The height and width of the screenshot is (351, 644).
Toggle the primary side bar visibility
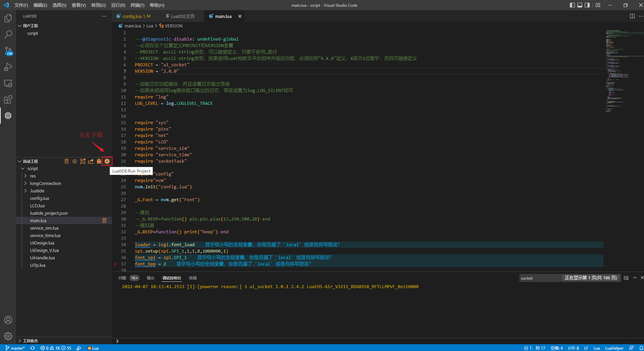pyautogui.click(x=572, y=5)
